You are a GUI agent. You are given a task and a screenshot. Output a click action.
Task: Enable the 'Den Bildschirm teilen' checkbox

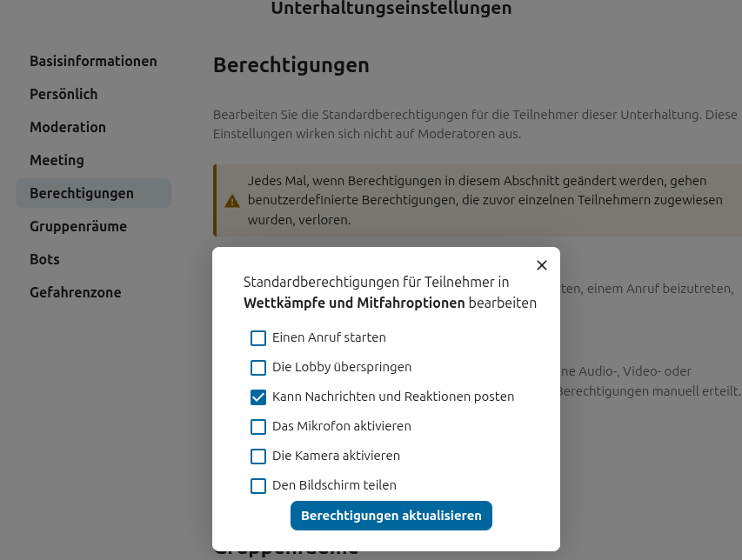tap(258, 486)
